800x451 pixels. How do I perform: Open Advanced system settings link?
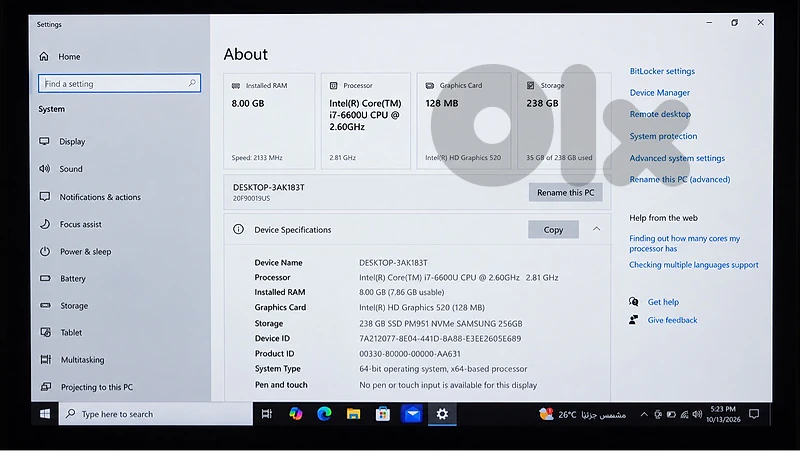coord(677,158)
